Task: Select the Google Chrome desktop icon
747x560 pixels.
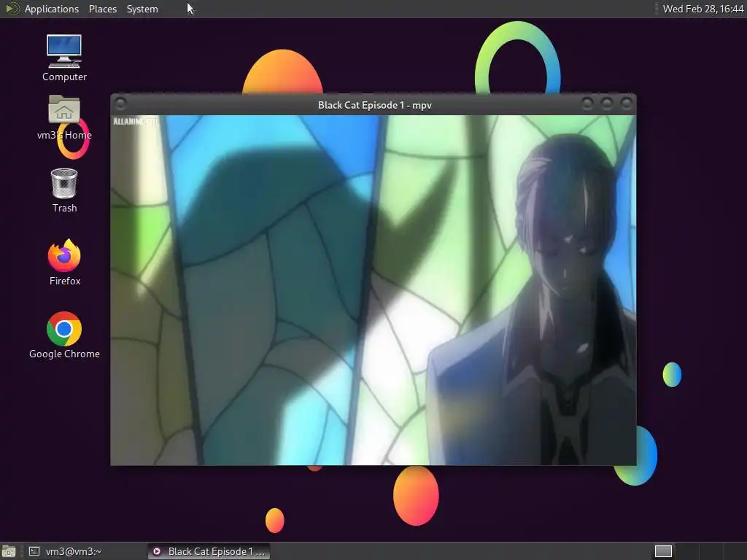Action: [x=64, y=335]
